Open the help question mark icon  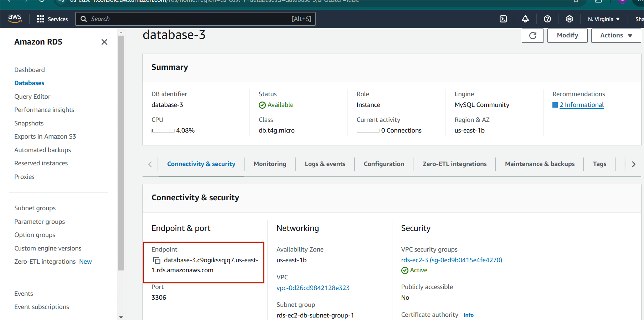[x=547, y=19]
